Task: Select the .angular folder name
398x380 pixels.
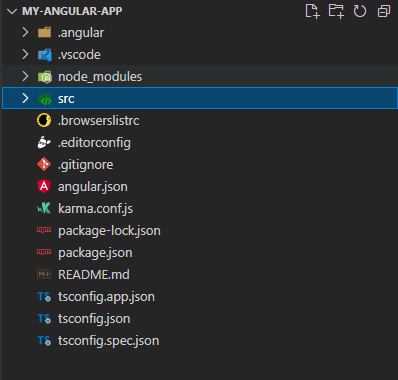Action: pos(81,33)
